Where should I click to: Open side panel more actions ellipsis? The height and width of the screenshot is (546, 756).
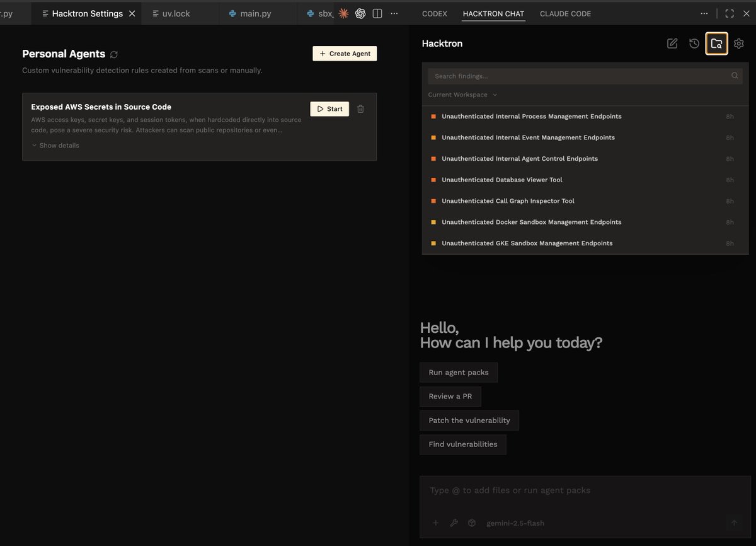click(x=704, y=13)
